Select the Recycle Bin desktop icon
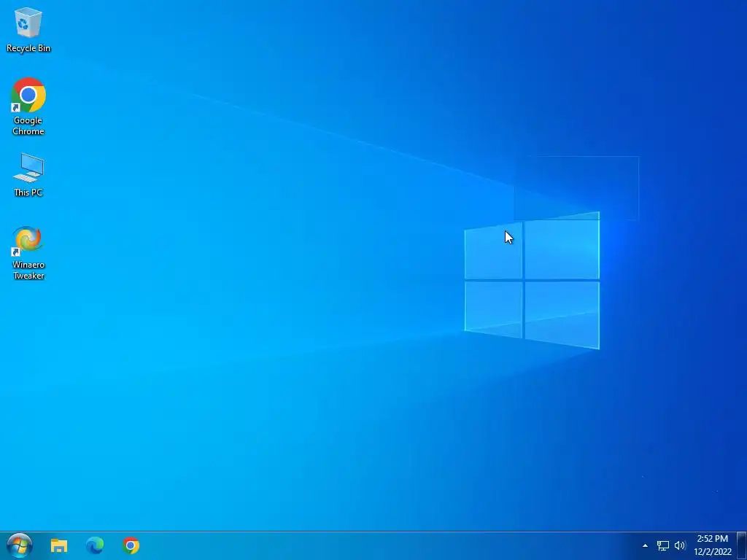Image resolution: width=747 pixels, height=560 pixels. (x=28, y=29)
